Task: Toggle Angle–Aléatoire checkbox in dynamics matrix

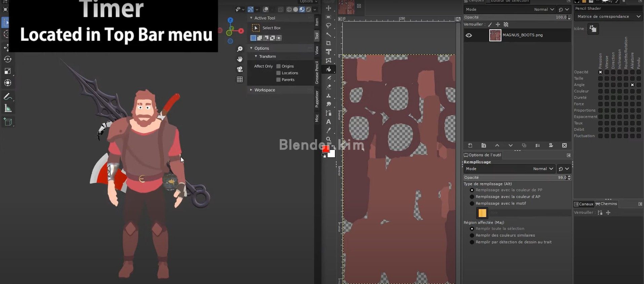Action: (x=632, y=85)
